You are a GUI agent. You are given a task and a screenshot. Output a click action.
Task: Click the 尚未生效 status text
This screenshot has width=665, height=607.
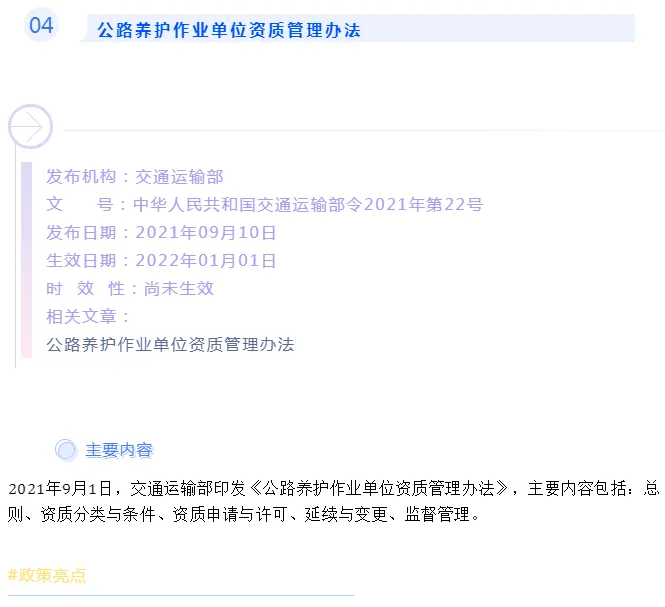(x=179, y=288)
